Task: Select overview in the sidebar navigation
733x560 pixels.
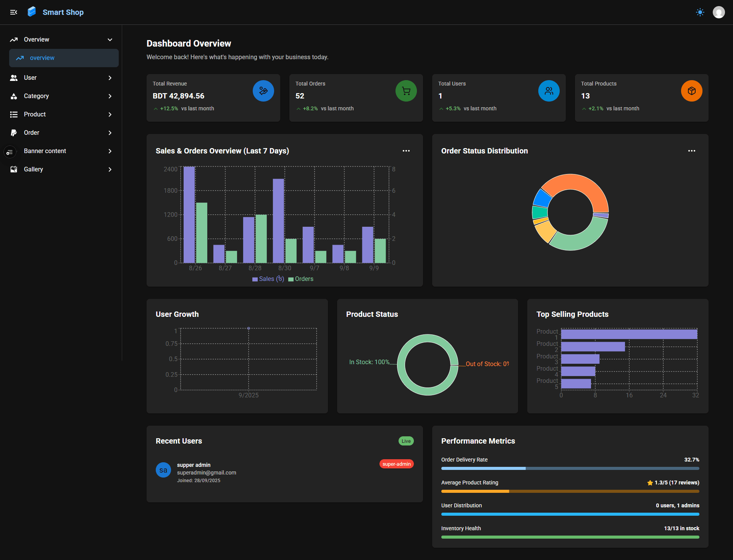Action: click(41, 58)
